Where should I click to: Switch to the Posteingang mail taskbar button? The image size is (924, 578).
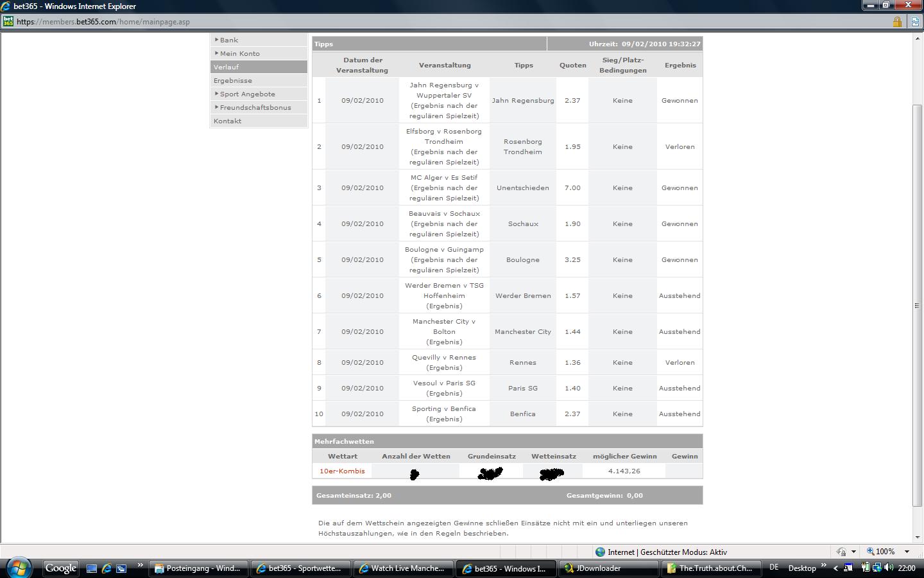click(198, 568)
